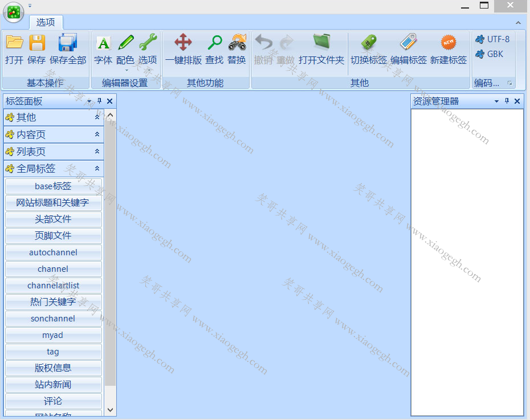
Task: Click the 版权信息 tag button
Action: [x=54, y=368]
